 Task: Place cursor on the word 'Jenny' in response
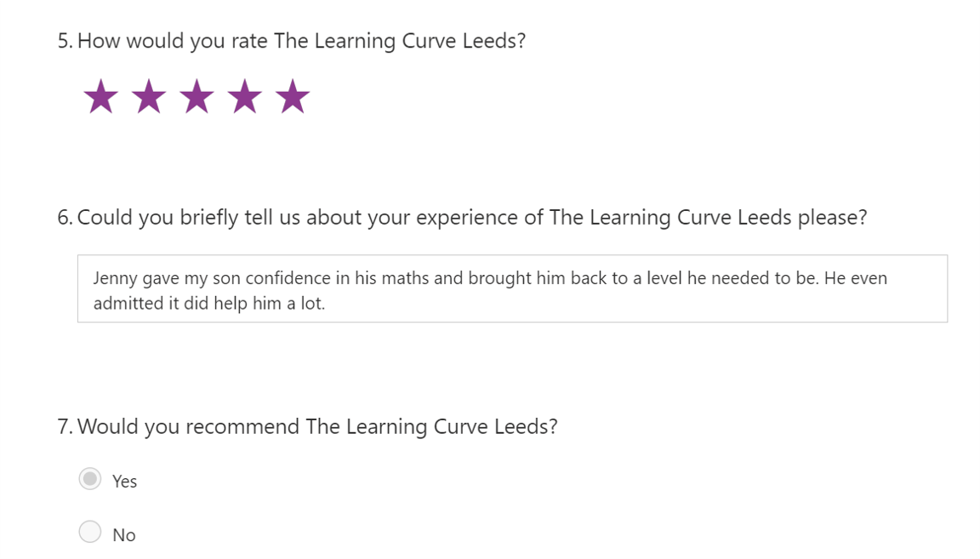(x=116, y=278)
